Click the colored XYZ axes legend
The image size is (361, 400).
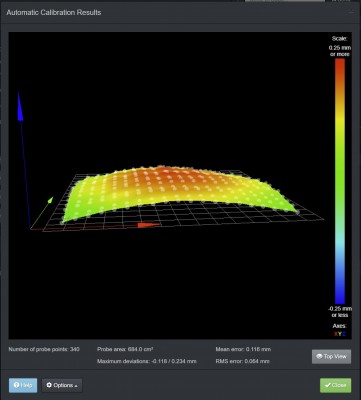point(340,334)
